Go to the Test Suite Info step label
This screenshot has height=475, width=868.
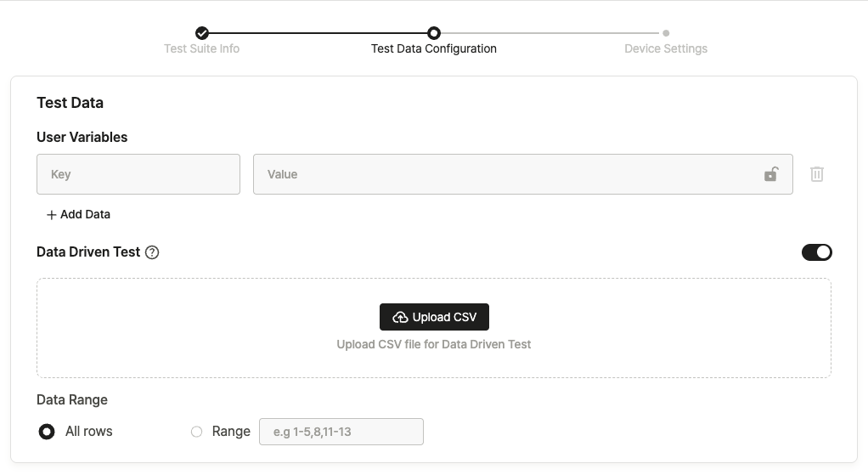201,48
